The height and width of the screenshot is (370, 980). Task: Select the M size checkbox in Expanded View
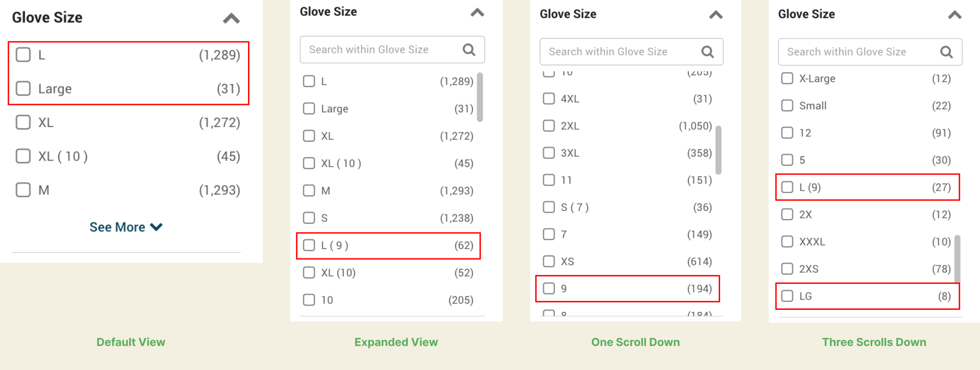pos(309,190)
